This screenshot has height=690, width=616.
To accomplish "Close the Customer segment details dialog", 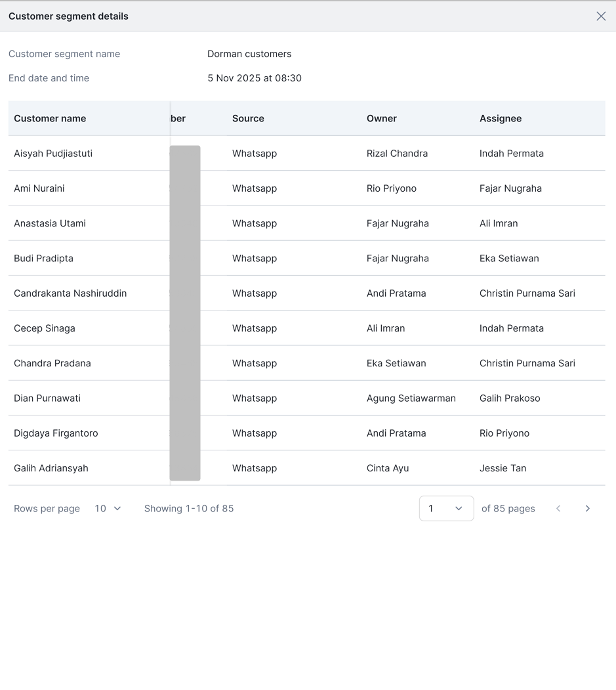I will [601, 16].
